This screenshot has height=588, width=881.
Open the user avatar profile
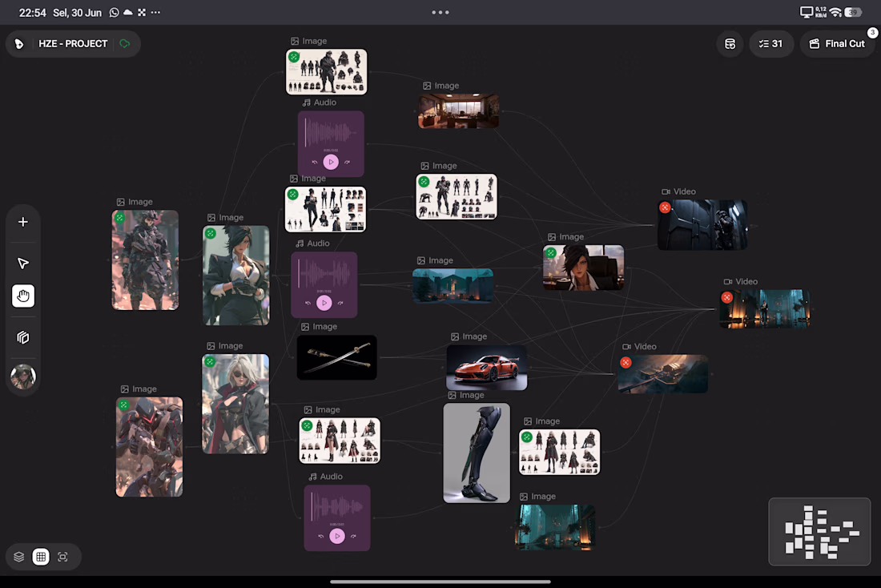coord(23,377)
